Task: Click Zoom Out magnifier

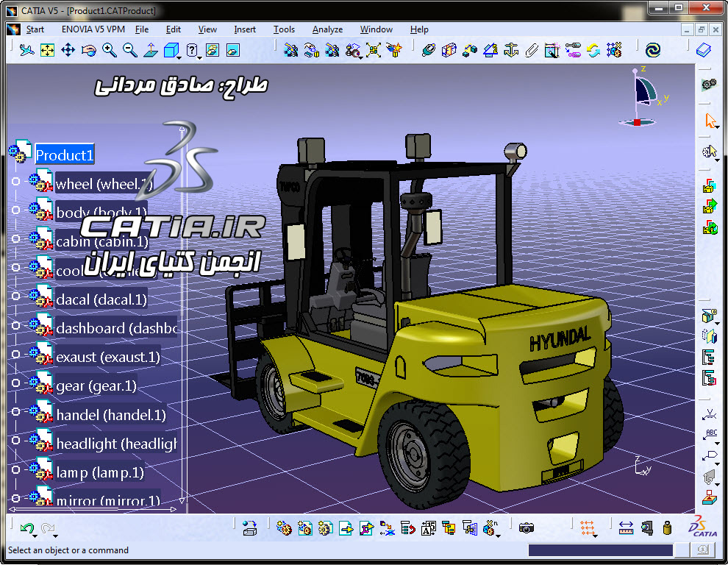Action: coord(129,50)
